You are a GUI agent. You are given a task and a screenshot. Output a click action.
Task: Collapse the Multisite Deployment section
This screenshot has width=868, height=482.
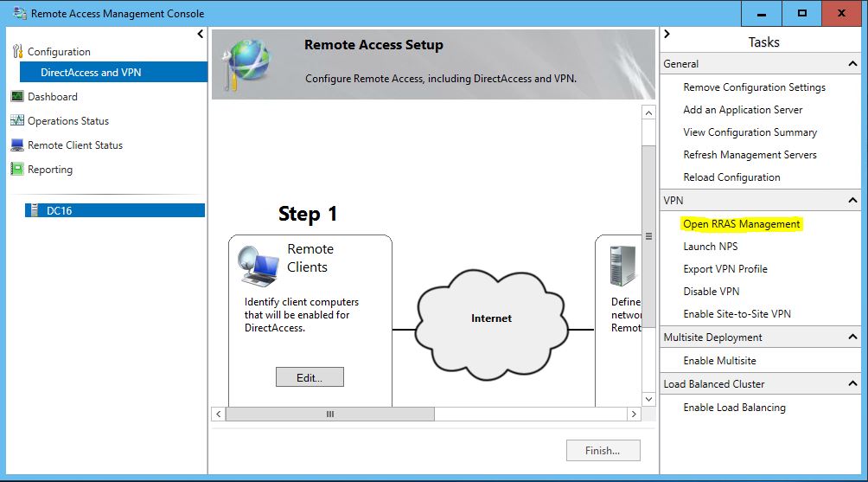point(852,337)
